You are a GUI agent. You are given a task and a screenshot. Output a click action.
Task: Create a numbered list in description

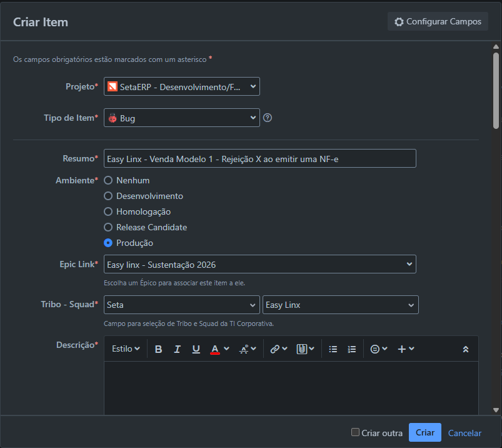352,349
